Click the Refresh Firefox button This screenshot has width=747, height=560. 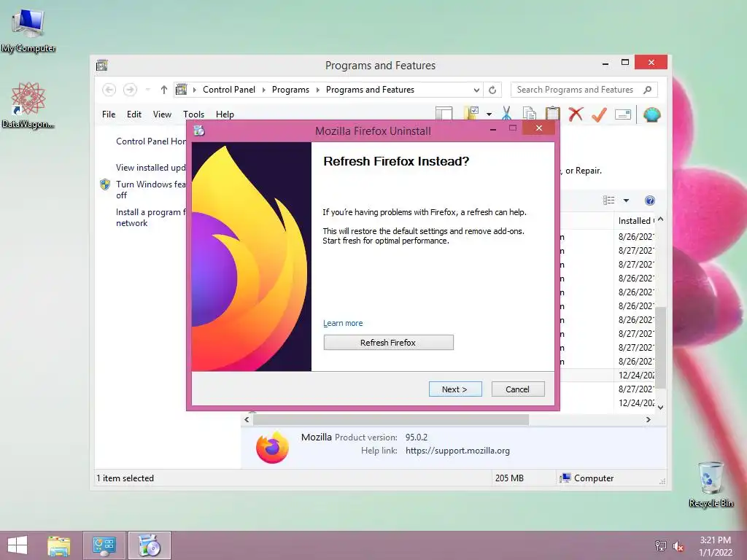point(388,343)
